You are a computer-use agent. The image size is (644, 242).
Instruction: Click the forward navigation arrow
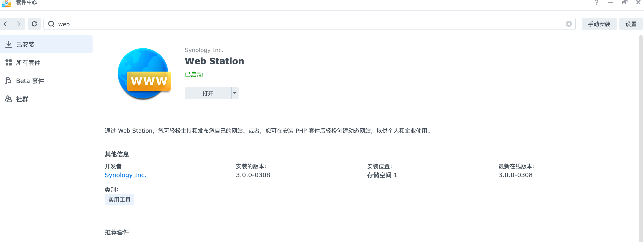click(19, 24)
